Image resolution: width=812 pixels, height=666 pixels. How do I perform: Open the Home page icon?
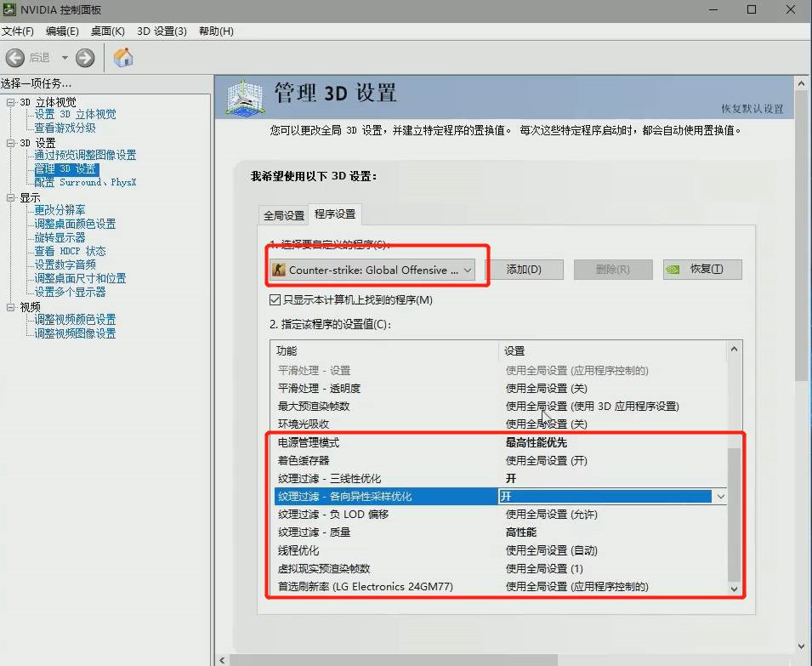tap(123, 57)
